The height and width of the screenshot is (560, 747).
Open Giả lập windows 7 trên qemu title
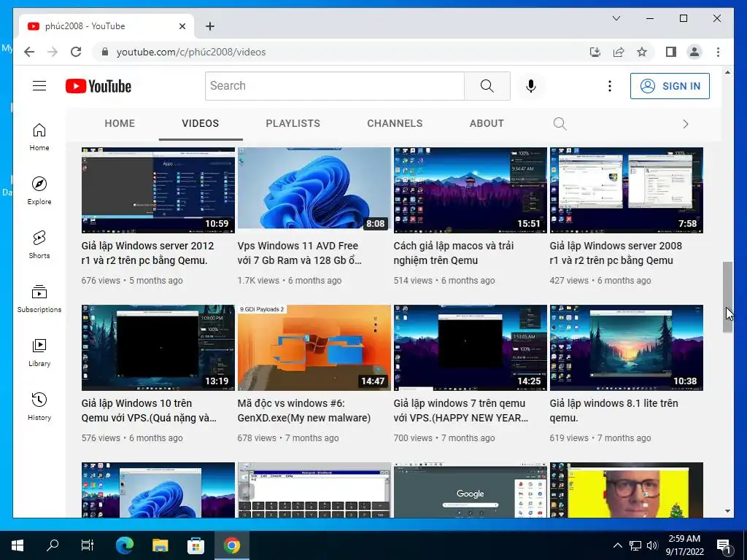pyautogui.click(x=461, y=411)
